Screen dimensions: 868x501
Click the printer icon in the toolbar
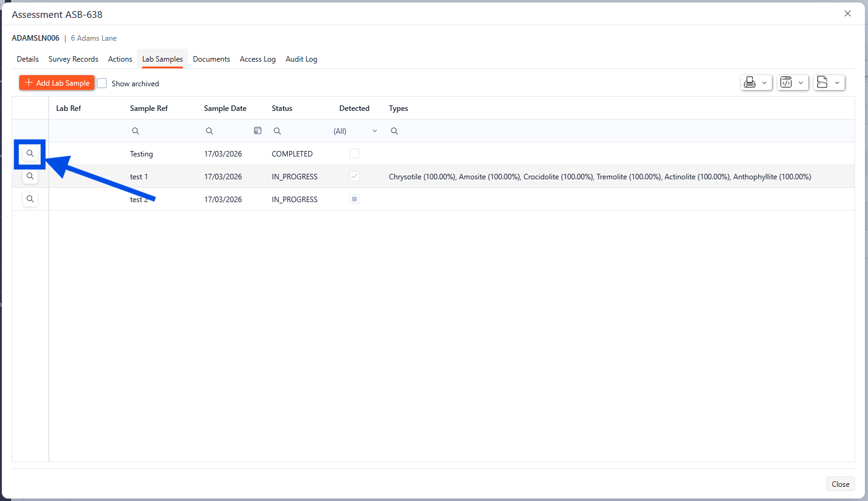point(750,83)
